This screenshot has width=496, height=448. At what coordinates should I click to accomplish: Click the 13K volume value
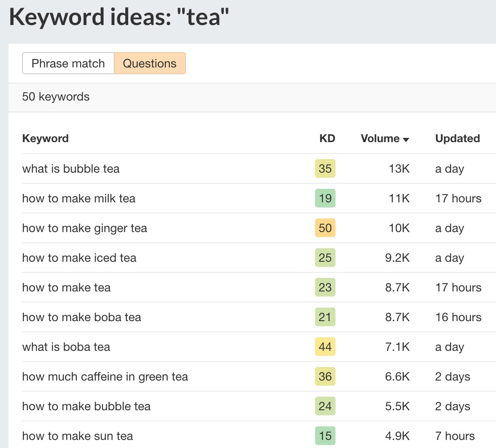click(x=399, y=169)
